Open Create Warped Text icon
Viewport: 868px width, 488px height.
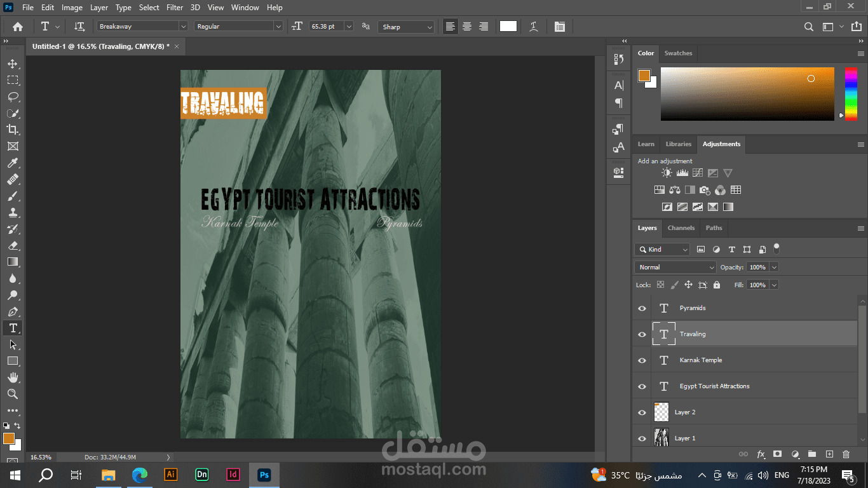coord(534,27)
